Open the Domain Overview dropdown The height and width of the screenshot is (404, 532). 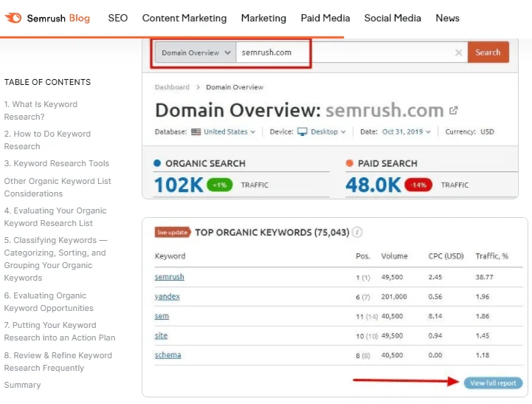(196, 52)
